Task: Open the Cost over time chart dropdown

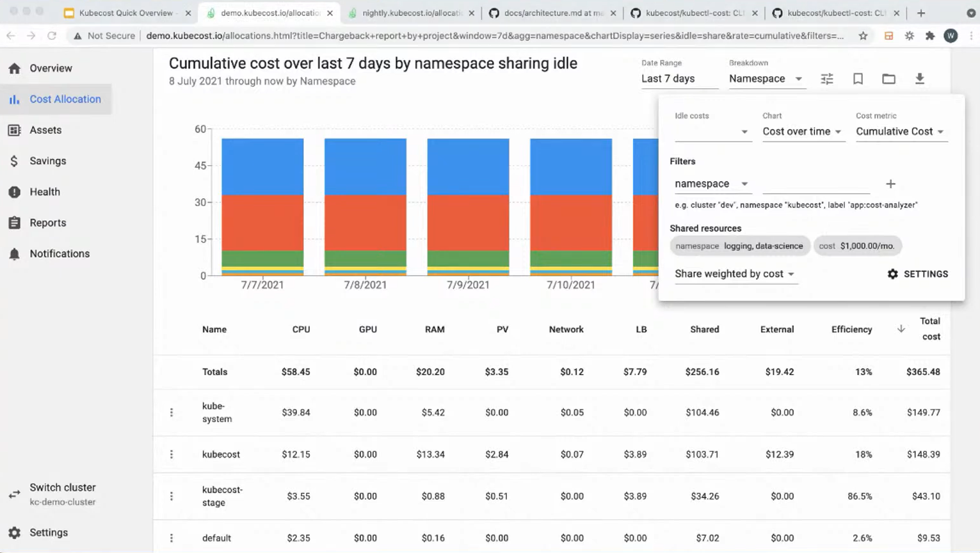Action: coord(801,132)
